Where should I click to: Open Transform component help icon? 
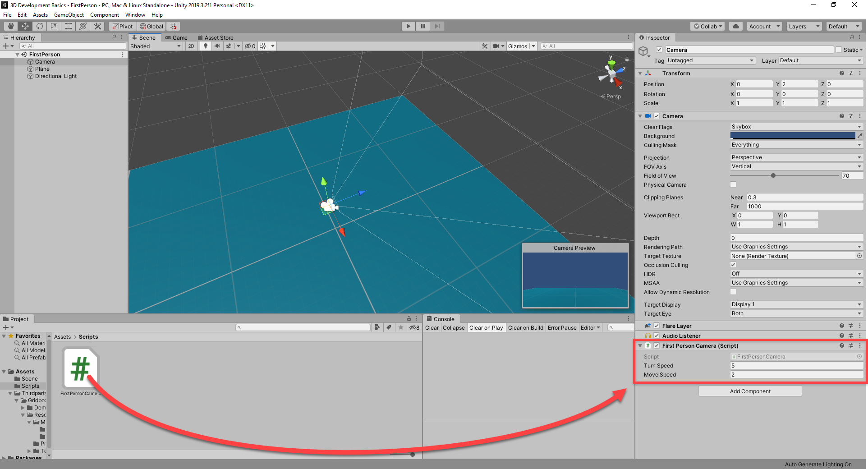pyautogui.click(x=842, y=73)
